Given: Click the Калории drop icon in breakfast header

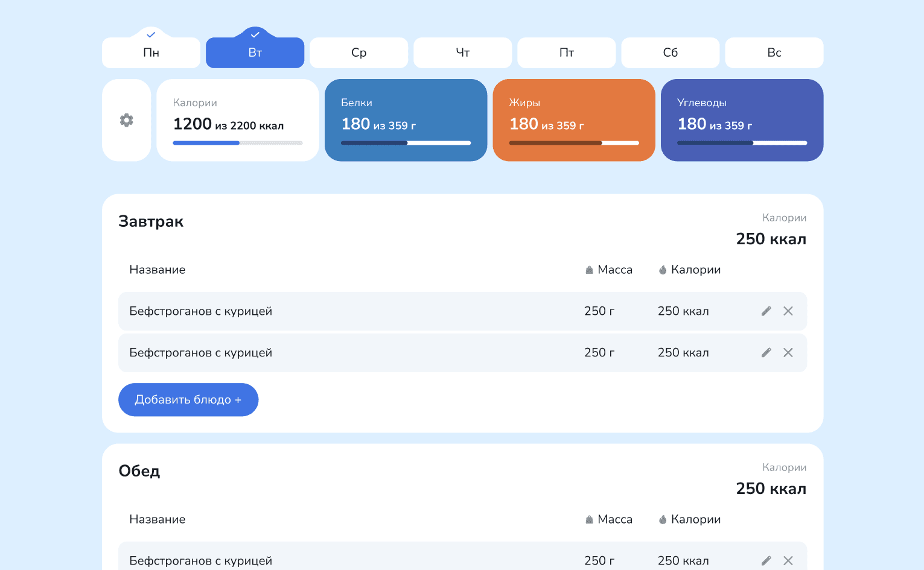Looking at the screenshot, I should 662,270.
